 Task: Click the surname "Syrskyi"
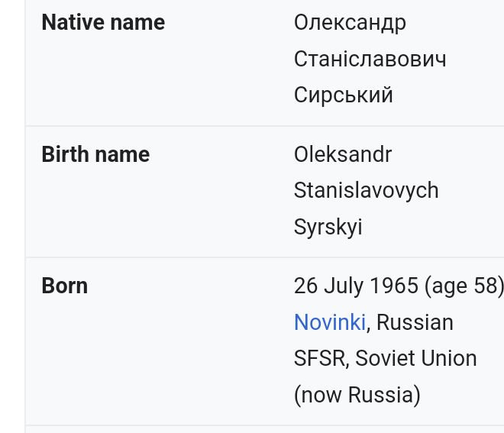pyautogui.click(x=328, y=227)
